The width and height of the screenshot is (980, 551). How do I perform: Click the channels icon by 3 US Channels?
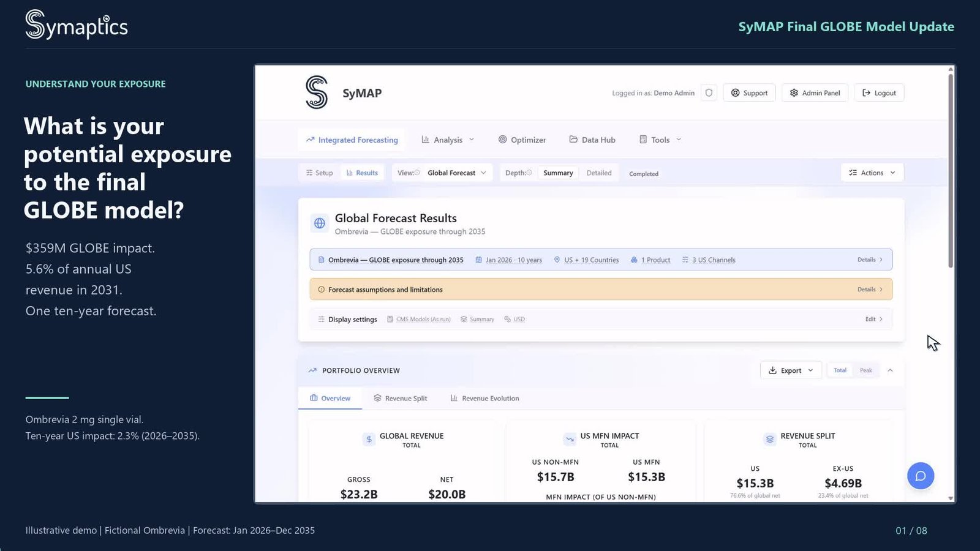685,260
